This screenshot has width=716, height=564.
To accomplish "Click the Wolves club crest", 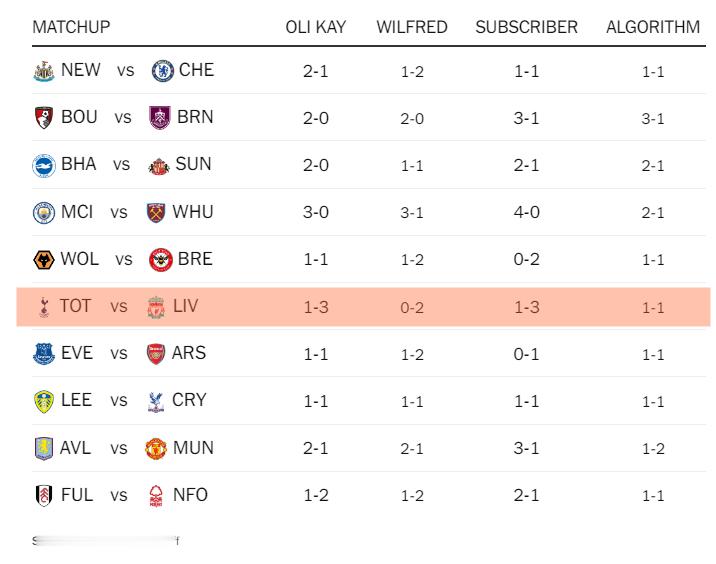I will pyautogui.click(x=43, y=260).
